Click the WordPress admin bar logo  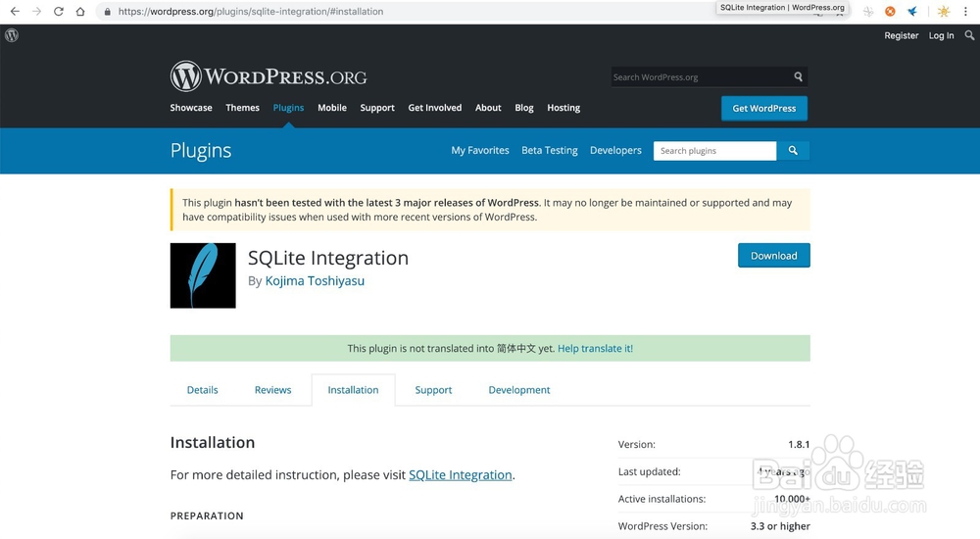(x=12, y=35)
